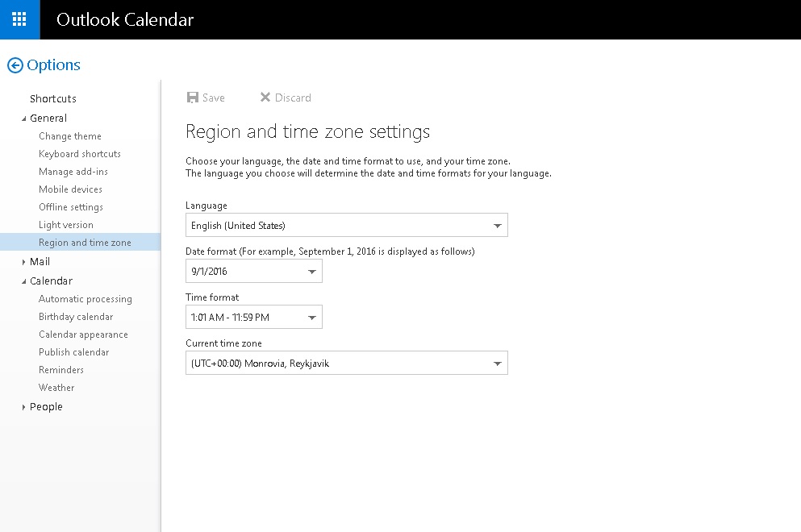
Task: Select Shortcuts in the options list
Action: [53, 98]
